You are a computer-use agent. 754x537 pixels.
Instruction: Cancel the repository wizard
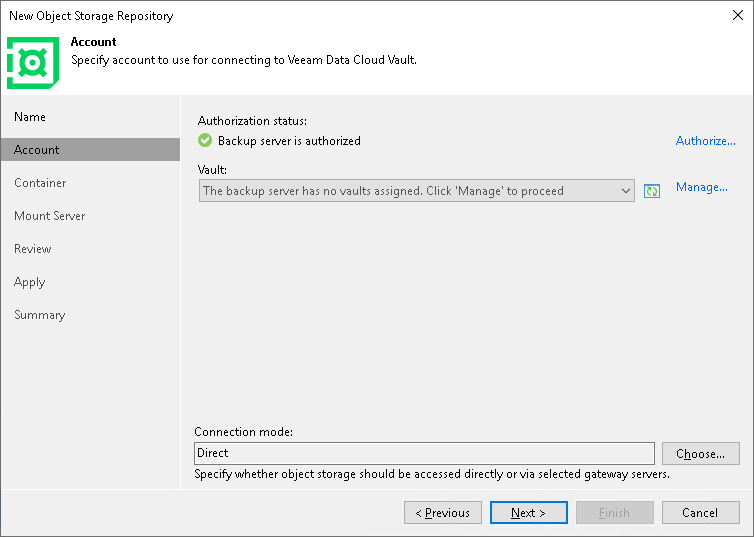[x=700, y=513]
